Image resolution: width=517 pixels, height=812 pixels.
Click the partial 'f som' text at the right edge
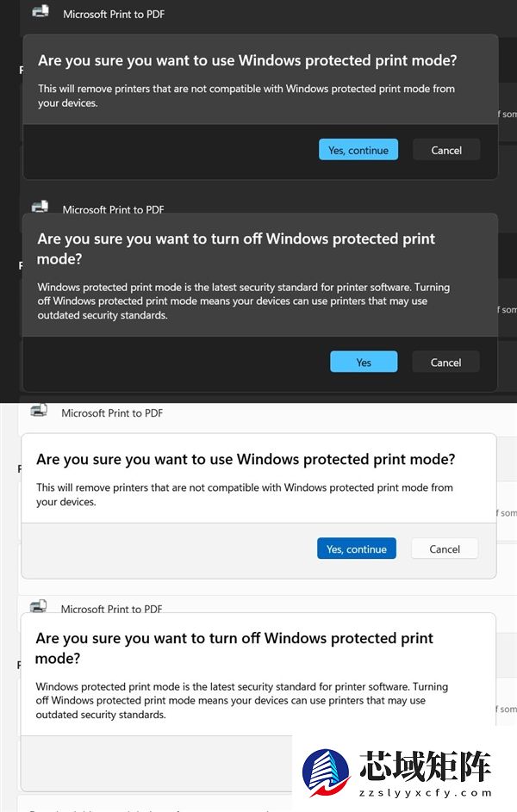tap(507, 114)
